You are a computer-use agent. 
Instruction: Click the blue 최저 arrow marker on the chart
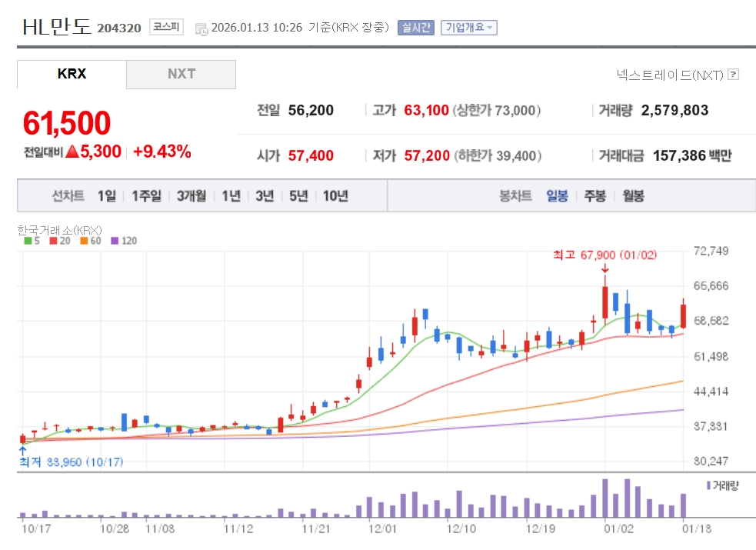pyautogui.click(x=22, y=451)
